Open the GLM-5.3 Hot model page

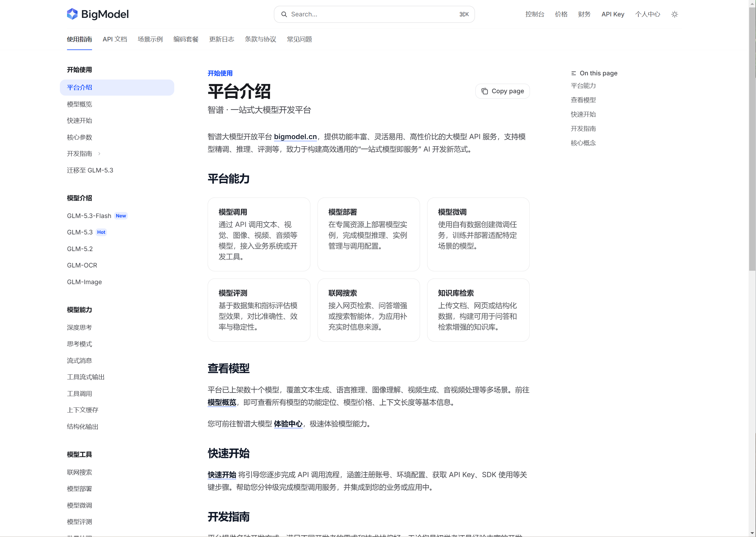click(80, 232)
